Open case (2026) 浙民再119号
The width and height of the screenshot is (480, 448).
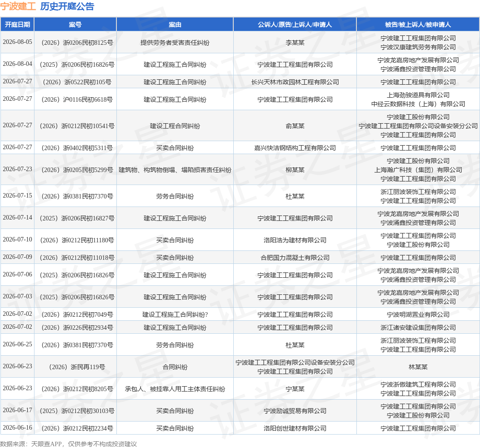[x=77, y=367]
